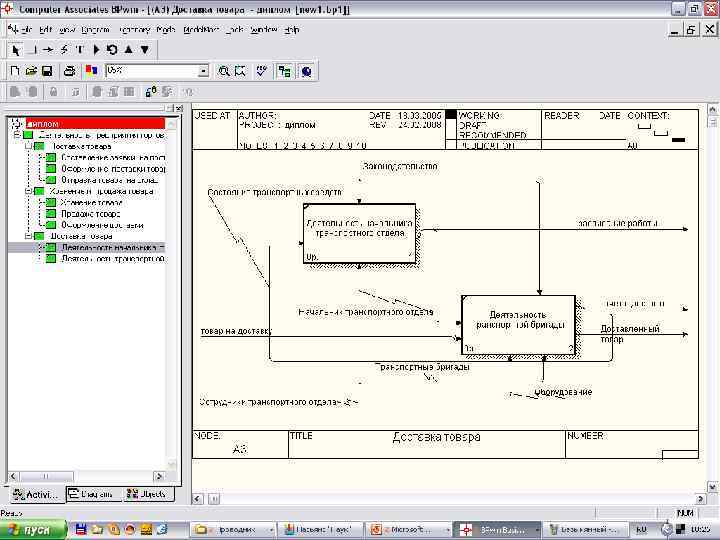Open the Window menu
Image resolution: width=720 pixels, height=540 pixels.
(x=263, y=30)
